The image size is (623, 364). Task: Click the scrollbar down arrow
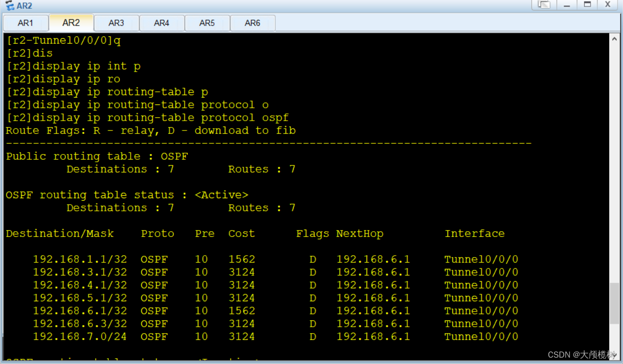pyautogui.click(x=614, y=355)
